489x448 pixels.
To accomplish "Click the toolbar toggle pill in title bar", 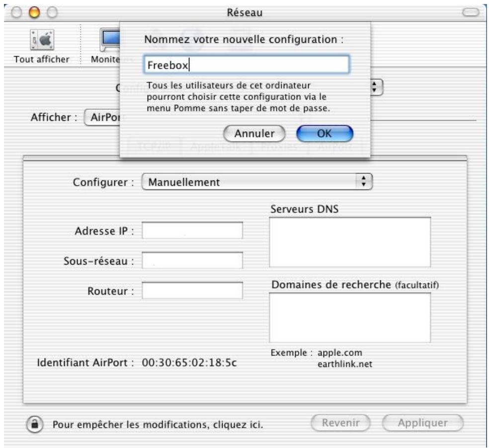I will (470, 12).
